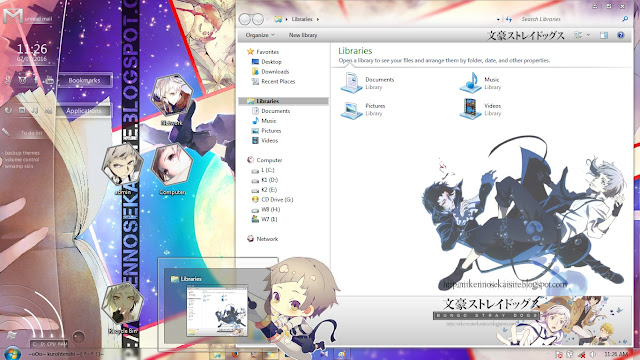640x360 pixels.
Task: Open the Organize dropdown menu
Action: pos(260,35)
